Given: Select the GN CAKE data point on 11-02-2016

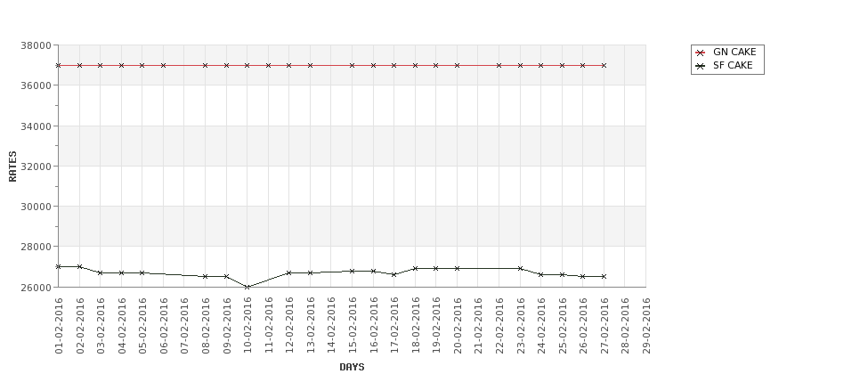Looking at the screenshot, I should tap(269, 65).
